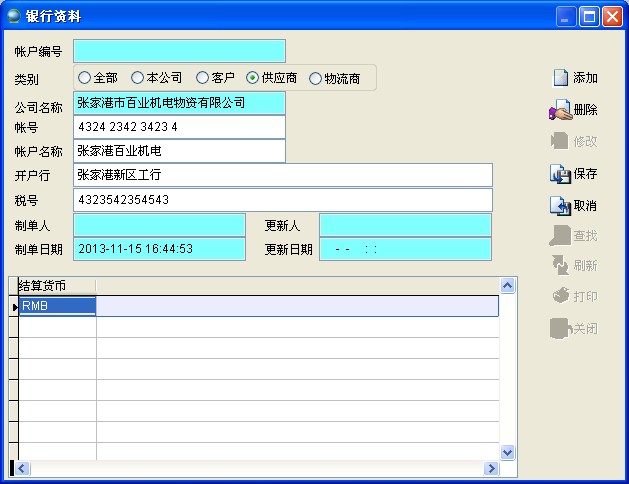The height and width of the screenshot is (484, 629).
Task: Select the 物流商 radio option
Action: [316, 78]
